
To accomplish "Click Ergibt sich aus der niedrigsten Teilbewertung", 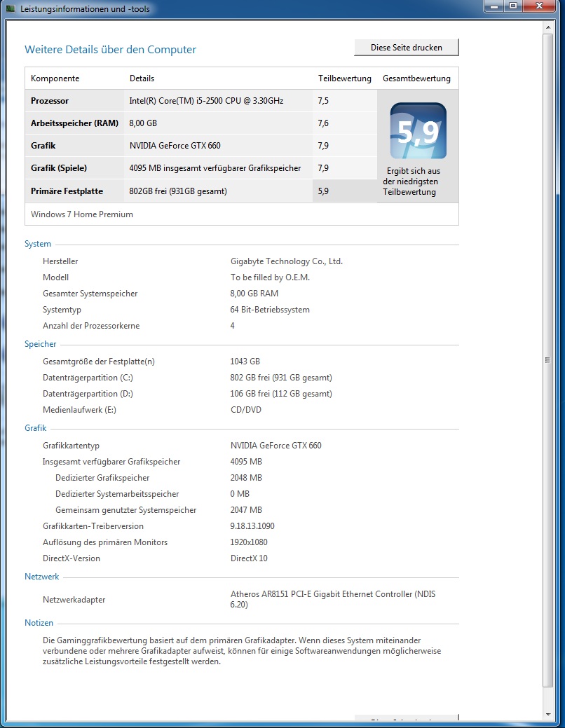I will [x=411, y=181].
